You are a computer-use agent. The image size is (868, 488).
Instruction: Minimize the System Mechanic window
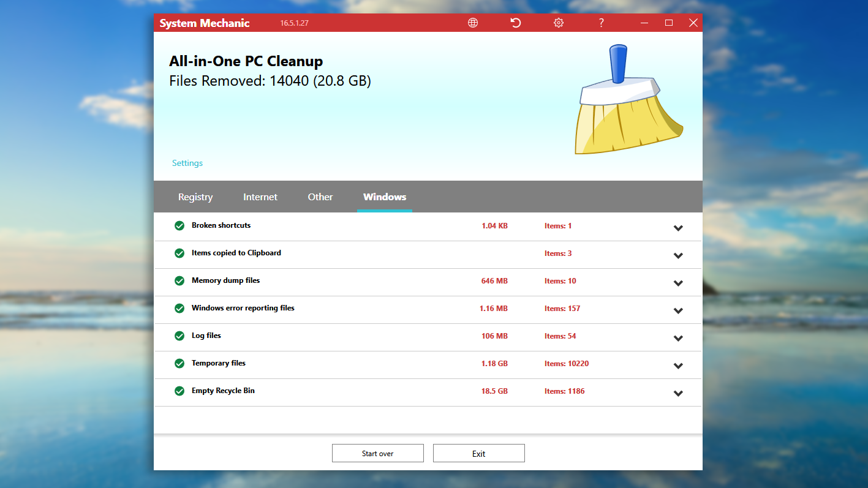coord(645,23)
